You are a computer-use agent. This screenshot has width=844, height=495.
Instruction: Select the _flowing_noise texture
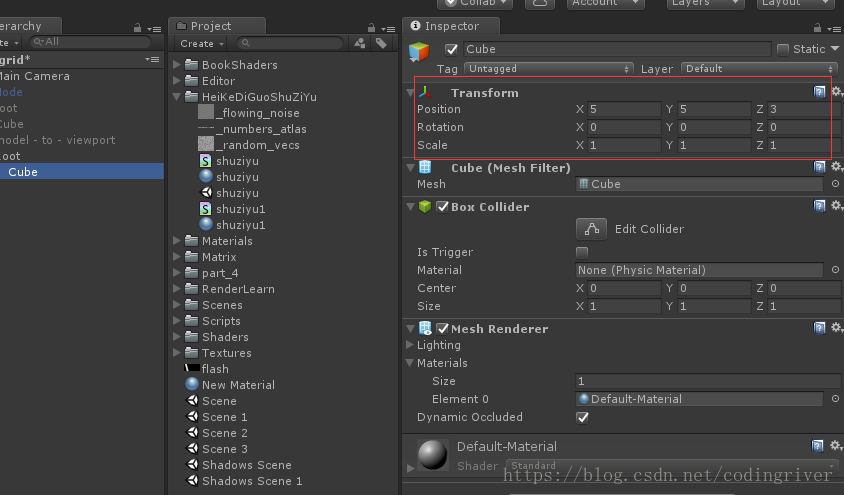(249, 113)
